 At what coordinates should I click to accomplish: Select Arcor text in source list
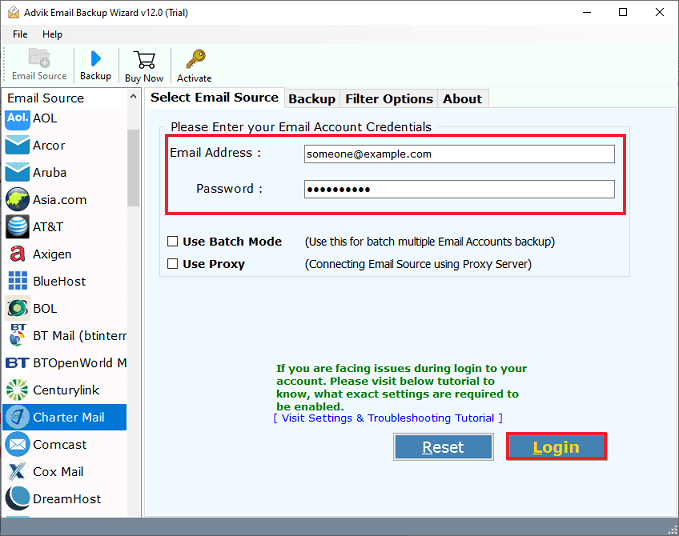[49, 145]
